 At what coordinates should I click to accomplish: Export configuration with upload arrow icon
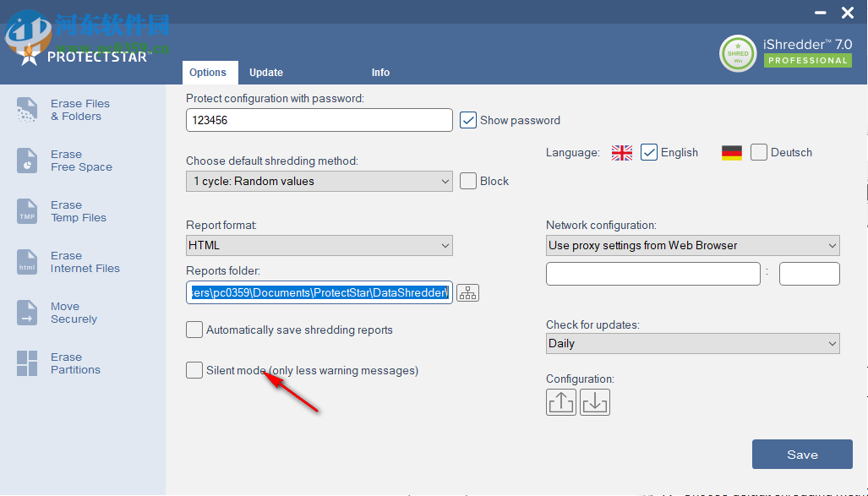[560, 402]
